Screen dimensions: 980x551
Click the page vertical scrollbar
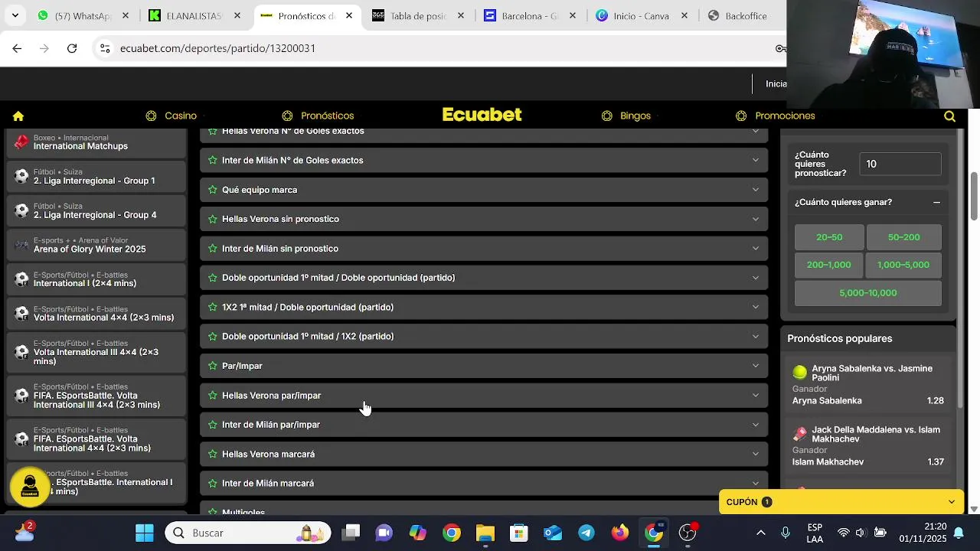click(x=974, y=196)
